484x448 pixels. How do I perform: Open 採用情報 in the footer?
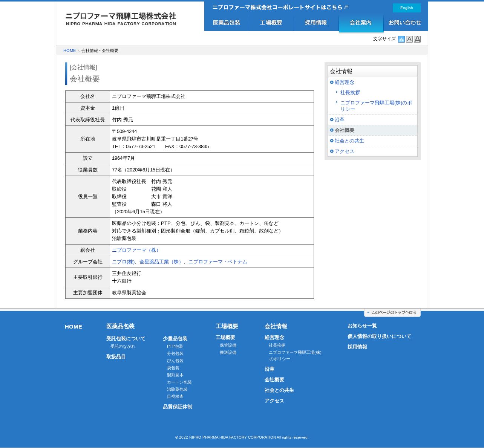coord(357,347)
